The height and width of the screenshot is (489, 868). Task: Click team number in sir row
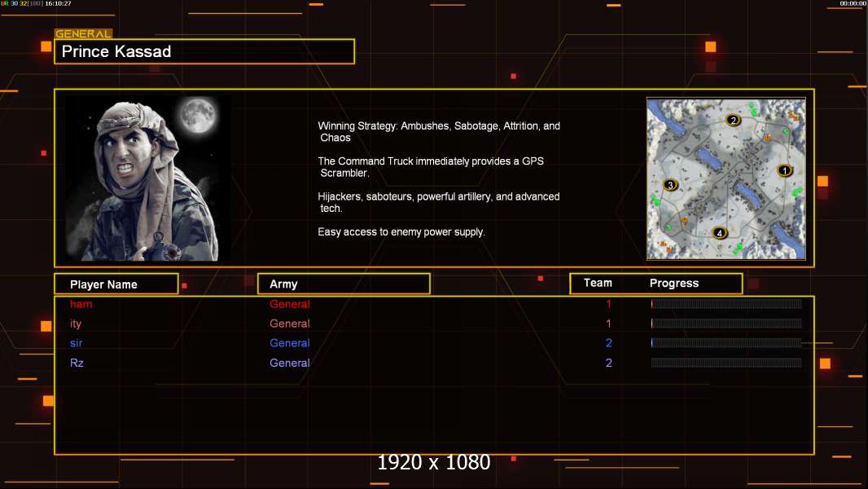click(x=608, y=343)
